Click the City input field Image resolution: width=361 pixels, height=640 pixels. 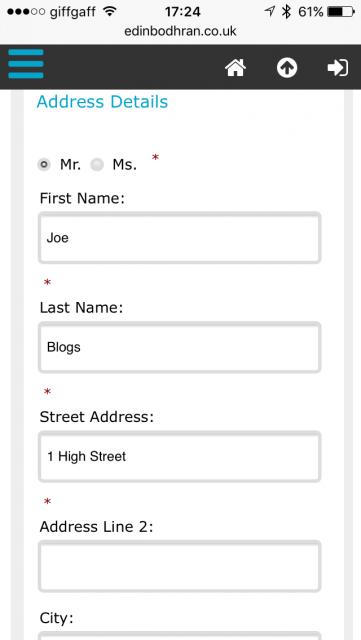(x=180, y=636)
